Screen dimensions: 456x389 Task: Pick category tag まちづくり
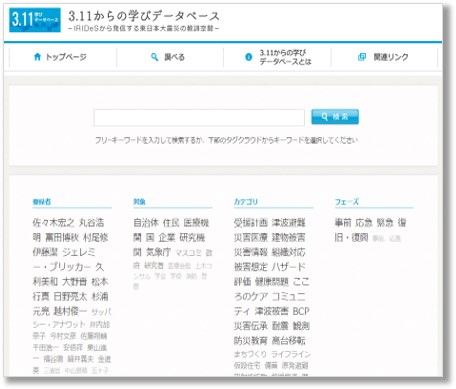pos(250,354)
